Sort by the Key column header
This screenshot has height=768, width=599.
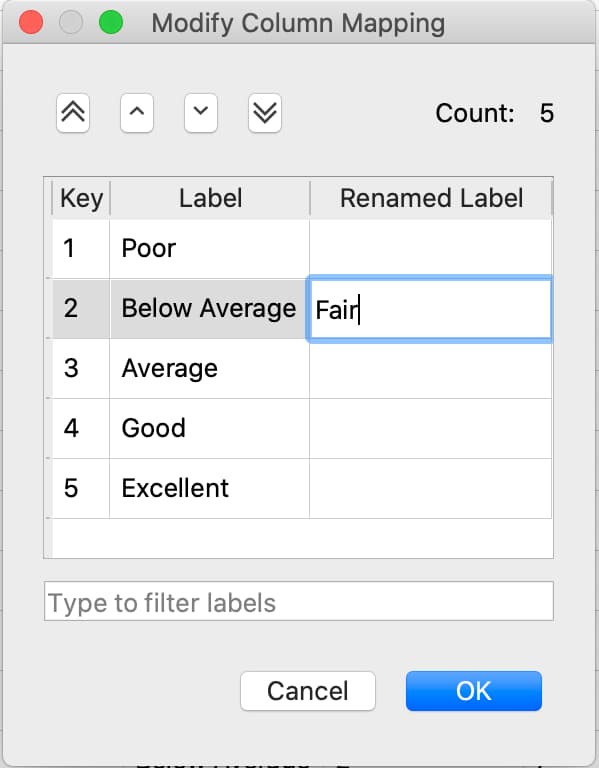pos(81,198)
